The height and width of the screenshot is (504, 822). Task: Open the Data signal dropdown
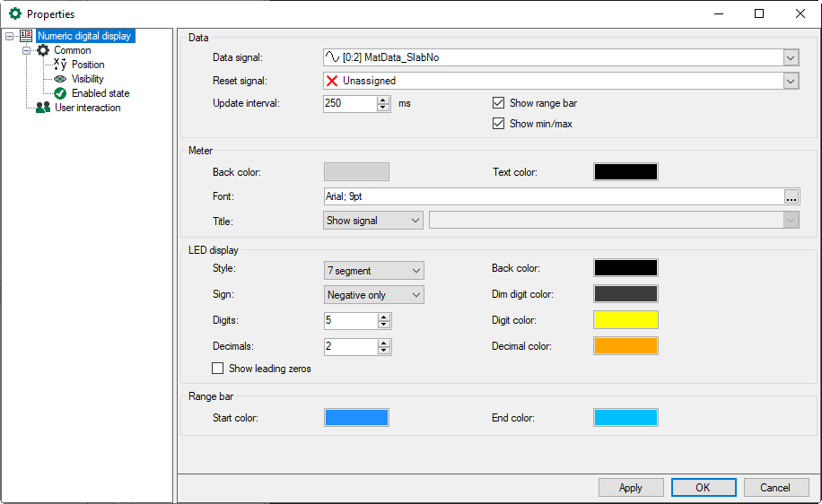click(x=791, y=57)
